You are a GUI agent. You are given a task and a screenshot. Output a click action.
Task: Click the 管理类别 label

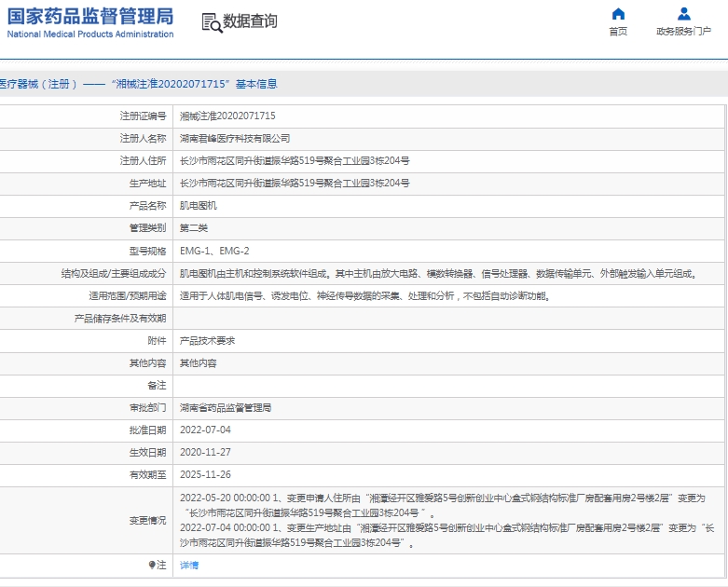147,228
